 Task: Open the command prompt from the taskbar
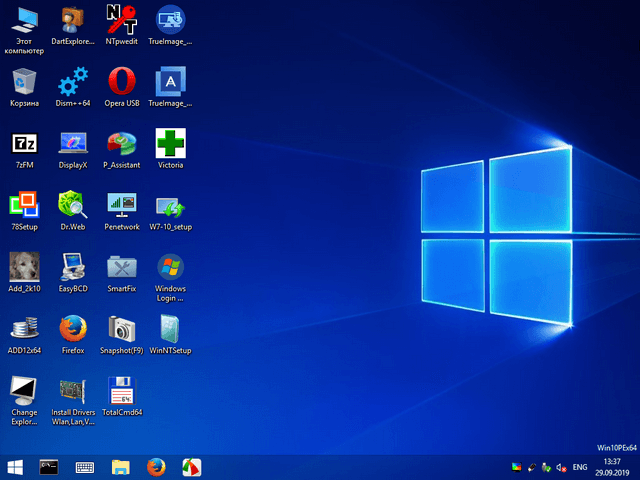(x=50, y=466)
